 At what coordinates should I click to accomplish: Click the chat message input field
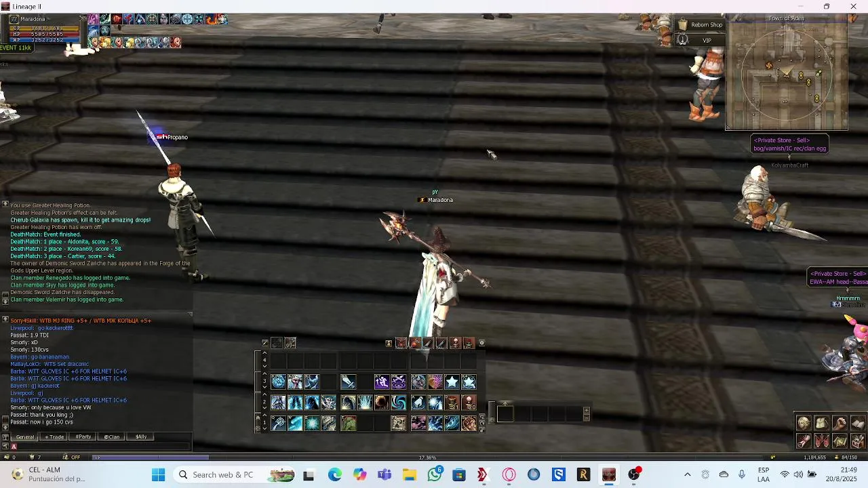pos(102,446)
